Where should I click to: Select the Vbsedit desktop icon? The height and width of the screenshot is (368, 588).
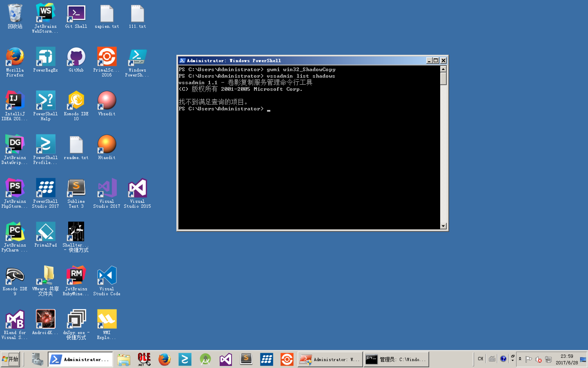coord(107,104)
